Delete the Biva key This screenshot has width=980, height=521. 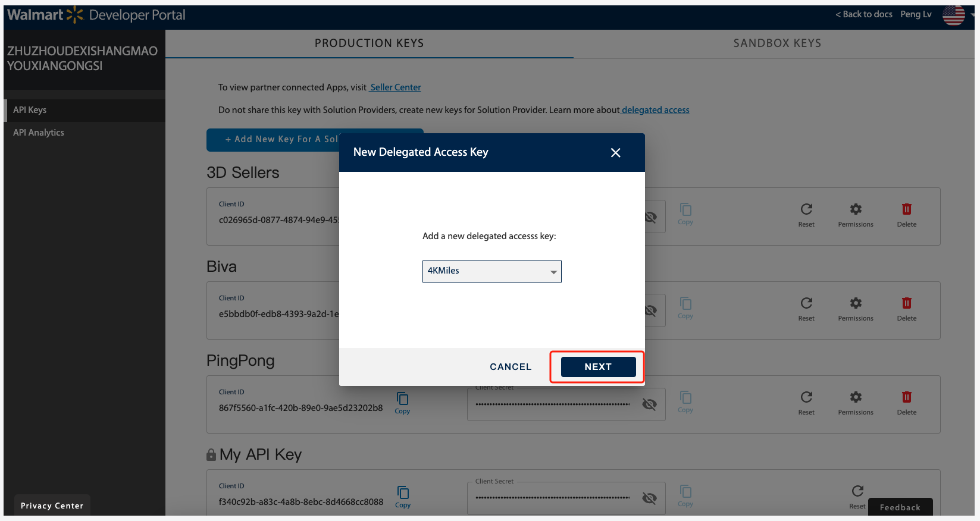click(x=907, y=309)
